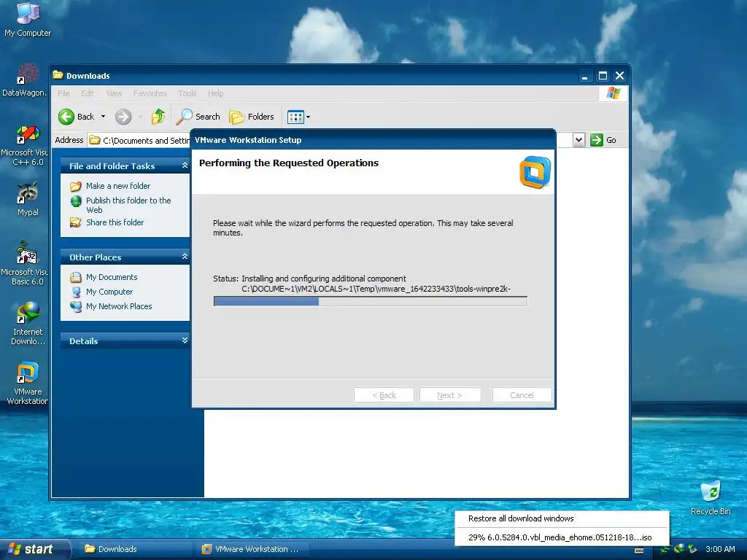The image size is (747, 560).
Task: Click the VMware logo in setup dialog
Action: [x=535, y=172]
